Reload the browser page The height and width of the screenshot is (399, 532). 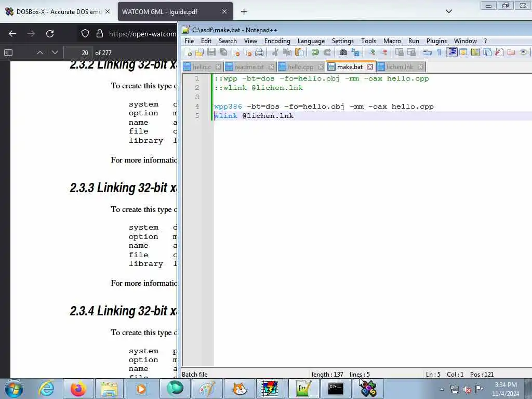pos(50,34)
